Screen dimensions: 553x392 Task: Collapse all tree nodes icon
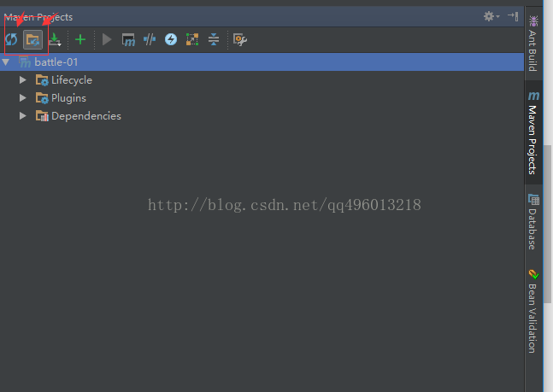[214, 39]
